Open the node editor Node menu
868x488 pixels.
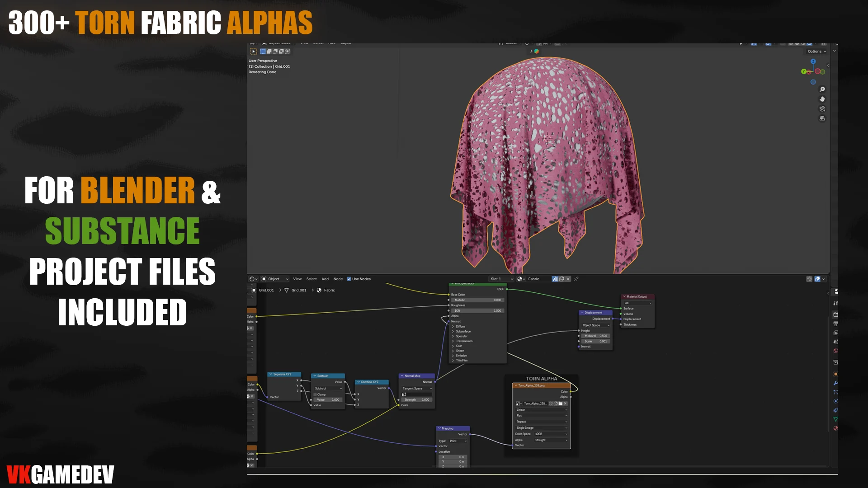pos(338,279)
